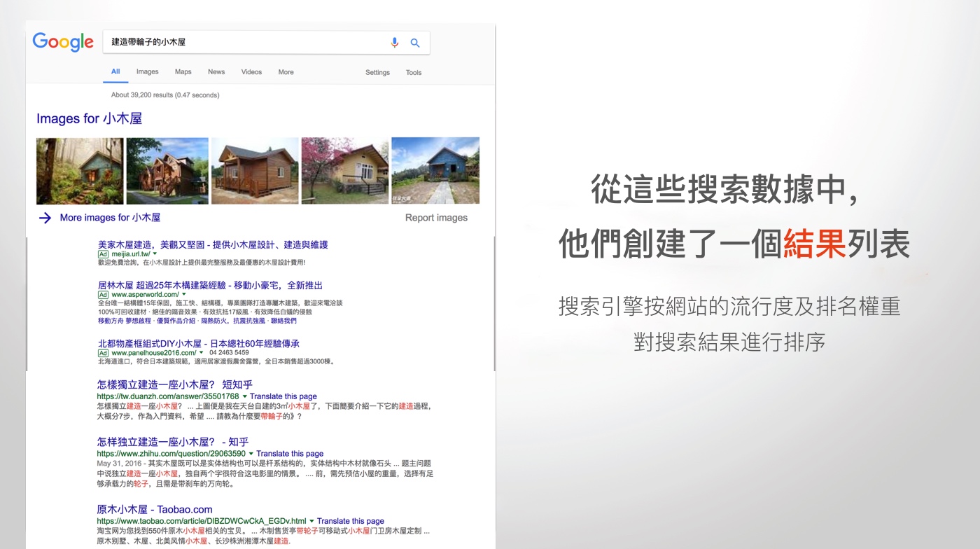Expand dropdown arrow next to www.asperworld.com/
This screenshot has height=549, width=980.
(x=184, y=295)
